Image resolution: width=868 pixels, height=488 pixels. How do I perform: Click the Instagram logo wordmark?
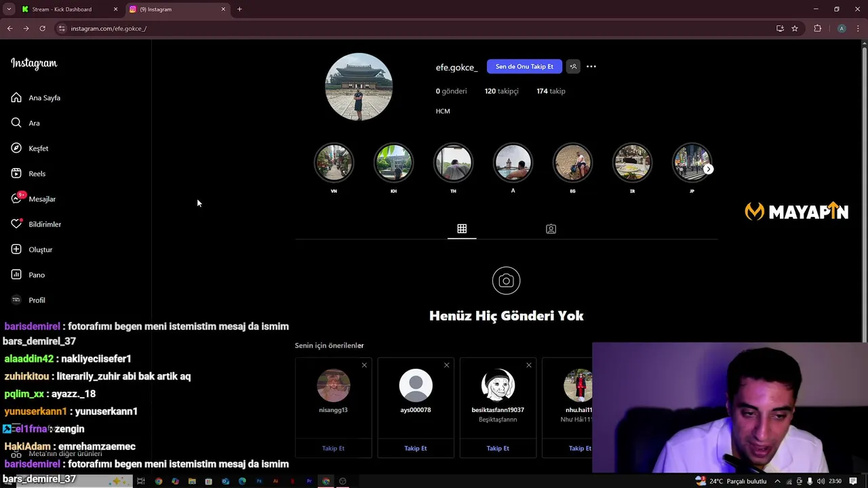click(x=34, y=64)
